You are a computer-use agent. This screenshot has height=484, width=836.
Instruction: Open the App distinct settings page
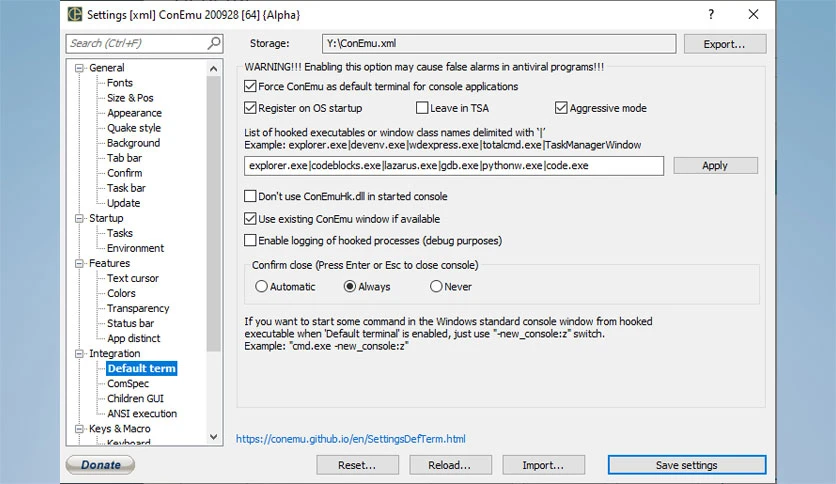pos(133,338)
